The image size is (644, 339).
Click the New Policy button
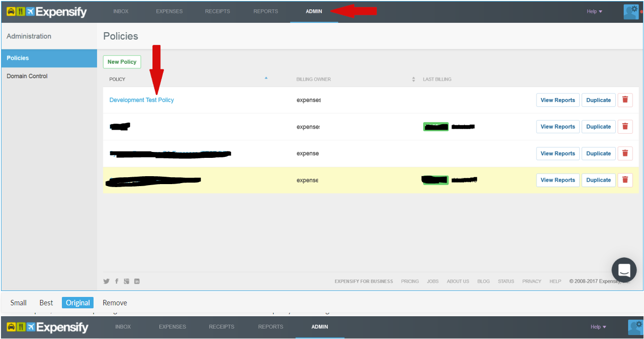click(x=122, y=62)
